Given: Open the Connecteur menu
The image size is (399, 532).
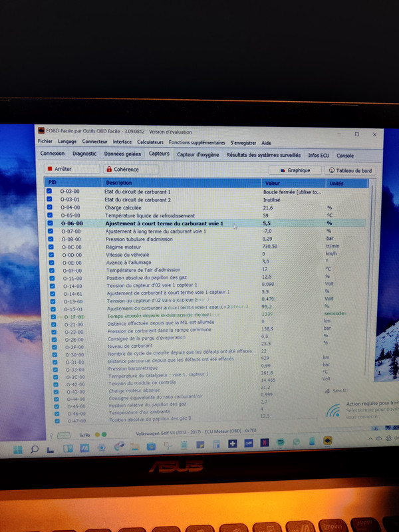Looking at the screenshot, I should tap(94, 142).
